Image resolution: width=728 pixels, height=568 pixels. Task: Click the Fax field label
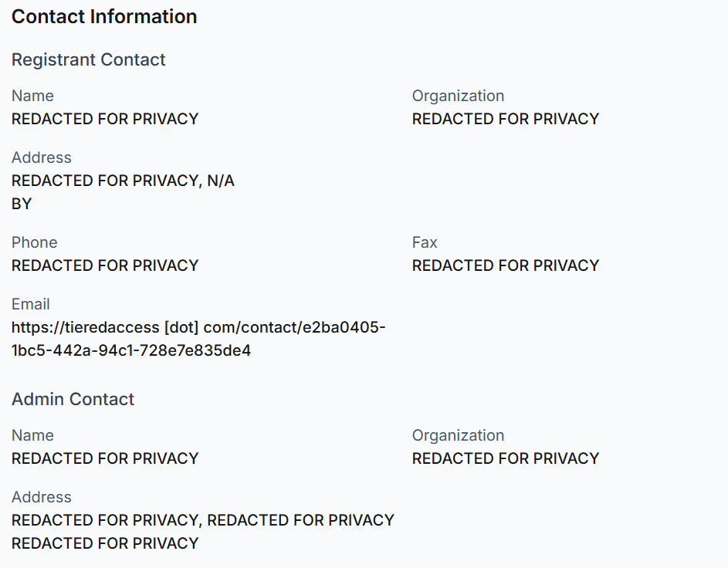[x=425, y=242]
